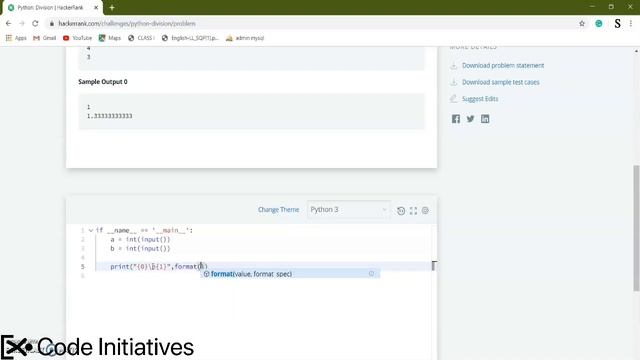Reset code with the history icon
This screenshot has height=360, width=640.
tap(401, 211)
